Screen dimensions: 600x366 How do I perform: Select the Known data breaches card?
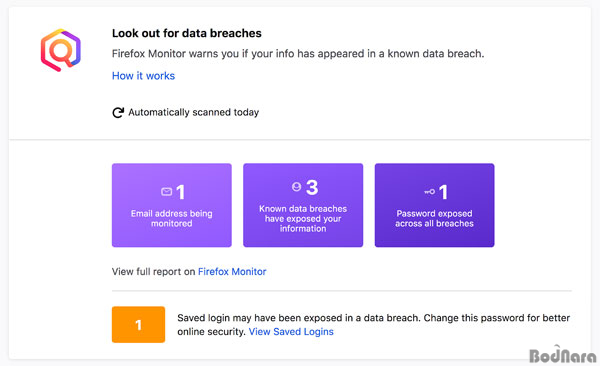tap(303, 205)
